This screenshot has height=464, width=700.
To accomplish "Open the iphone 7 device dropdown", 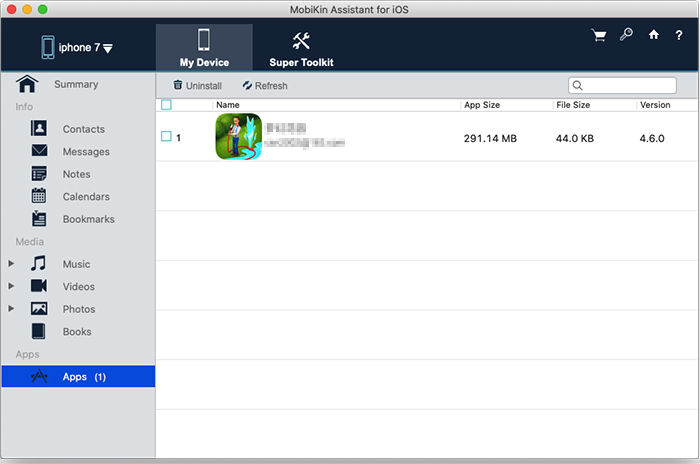I will [77, 47].
